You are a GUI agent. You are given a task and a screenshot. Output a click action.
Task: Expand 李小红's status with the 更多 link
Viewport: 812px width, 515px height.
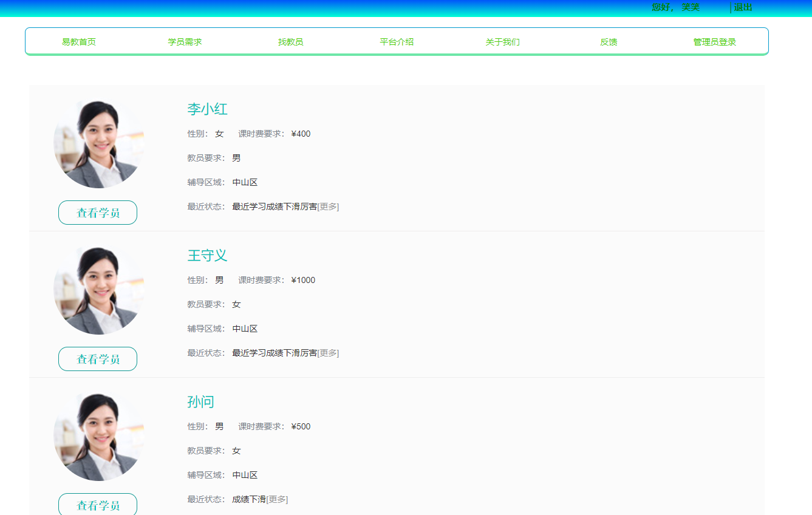click(x=329, y=206)
